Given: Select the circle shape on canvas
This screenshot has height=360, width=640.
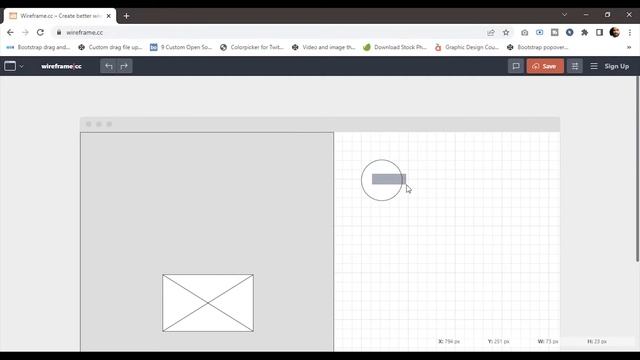Looking at the screenshot, I should [382, 180].
